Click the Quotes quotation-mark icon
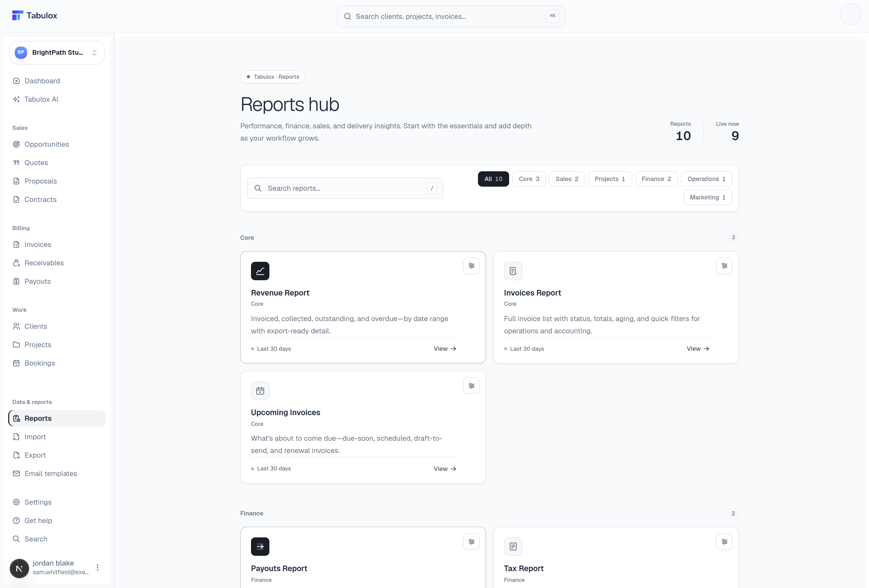Screen dimensions: 869x588 coord(16,163)
